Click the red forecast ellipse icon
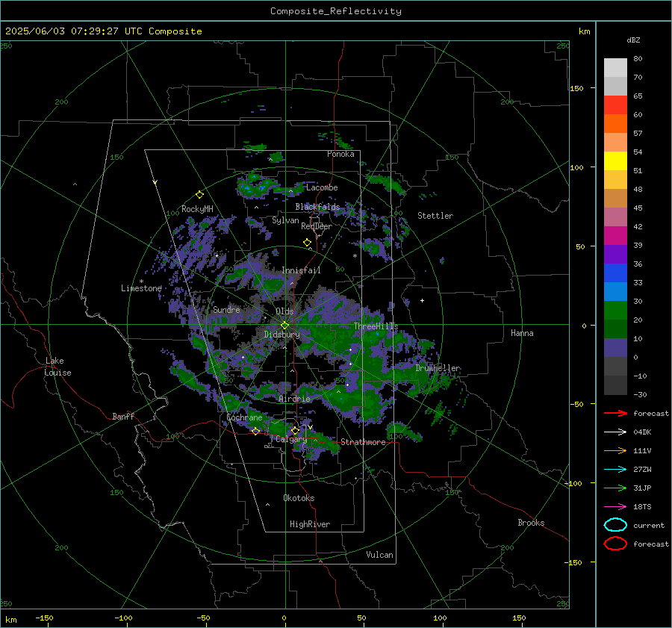Viewport: 672px width, 628px height. 615,544
